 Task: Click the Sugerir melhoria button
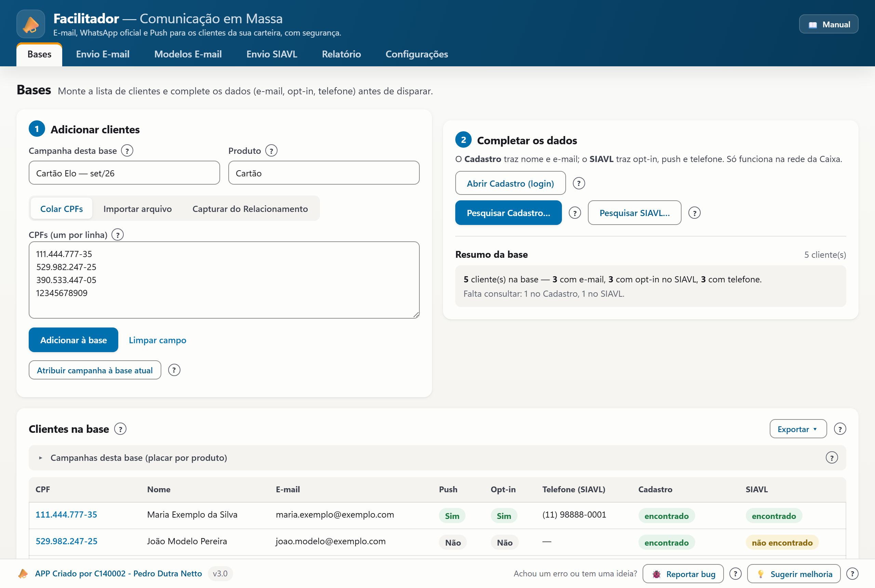coord(794,574)
